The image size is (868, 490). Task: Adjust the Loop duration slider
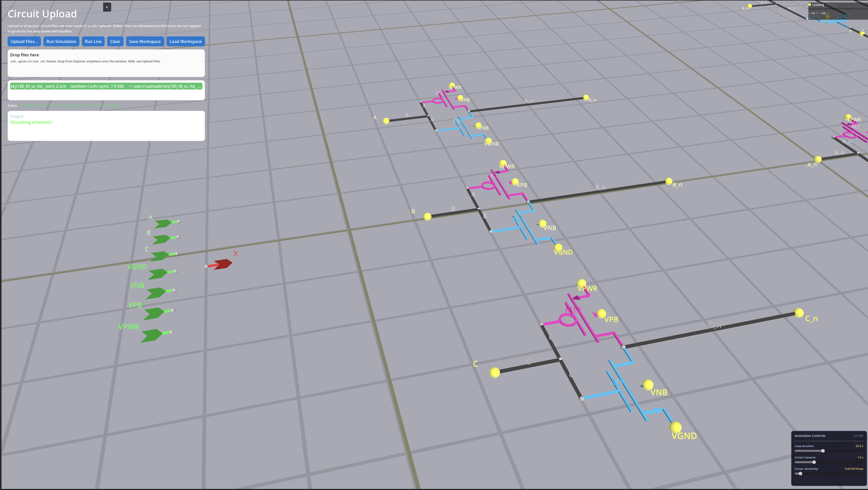(x=829, y=451)
